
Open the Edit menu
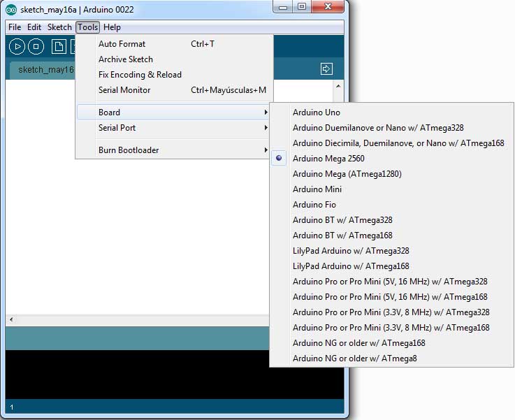(x=34, y=27)
